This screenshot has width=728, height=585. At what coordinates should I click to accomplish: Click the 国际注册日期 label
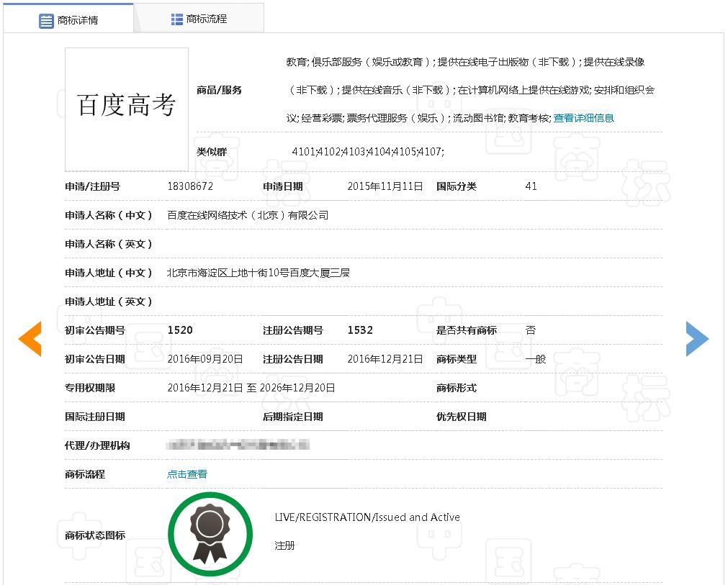95,417
